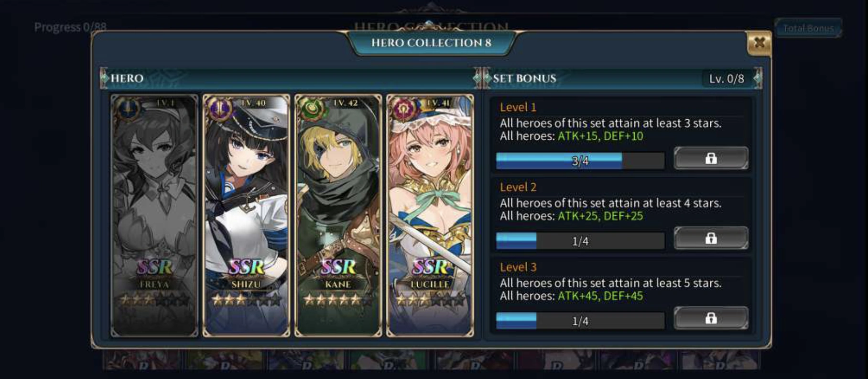Click Shizu's purple element emblem icon
The image size is (868, 379).
tap(220, 109)
